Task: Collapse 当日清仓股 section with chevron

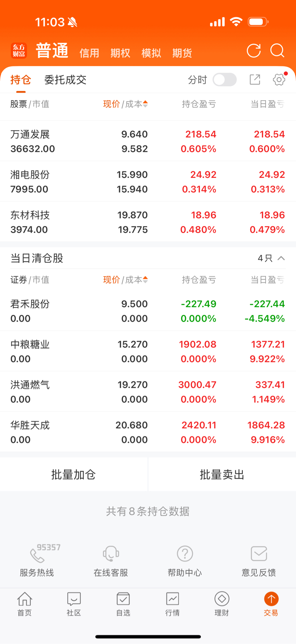Action: [281, 258]
